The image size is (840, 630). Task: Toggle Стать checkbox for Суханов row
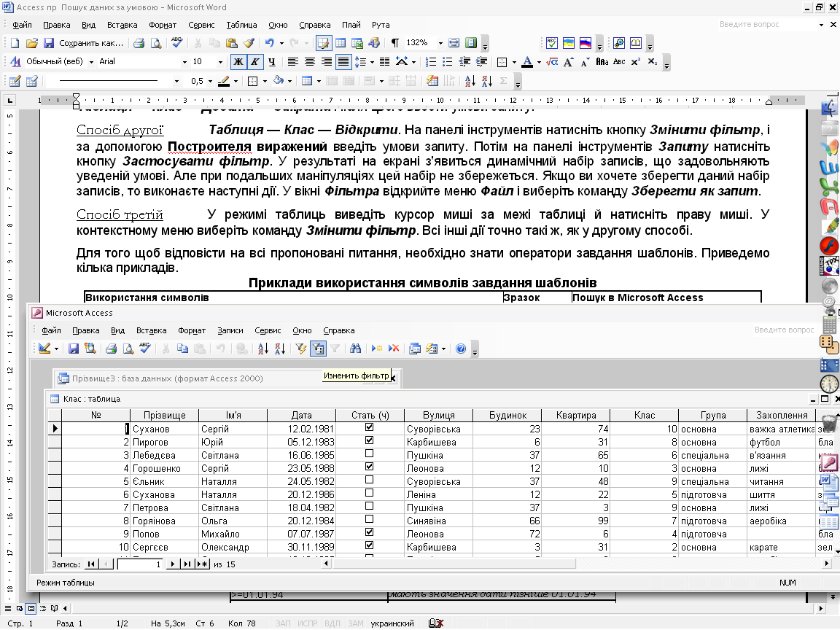point(369,427)
